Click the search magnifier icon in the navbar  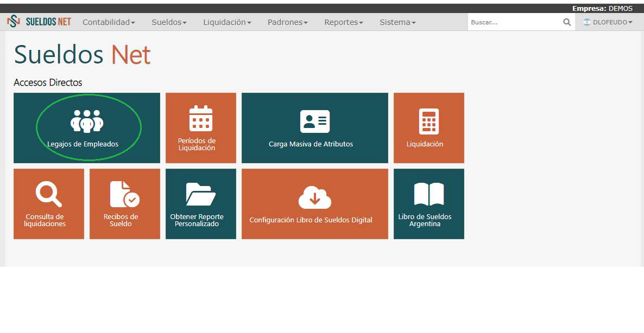click(567, 22)
